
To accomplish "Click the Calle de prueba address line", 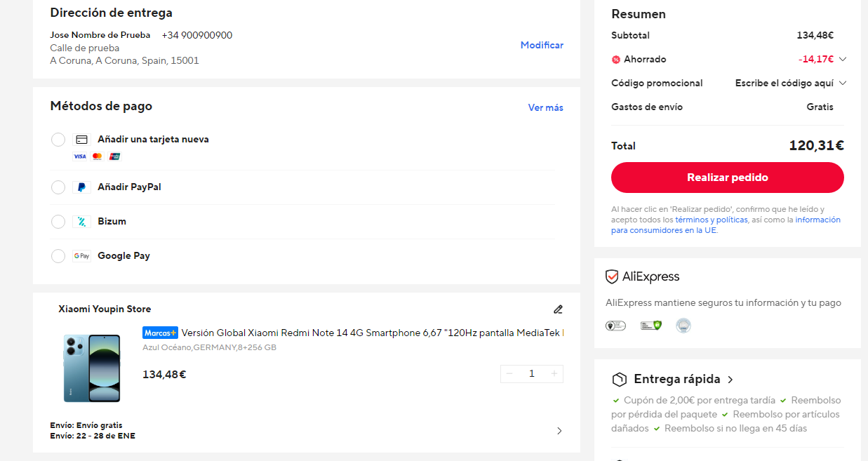I will point(85,48).
